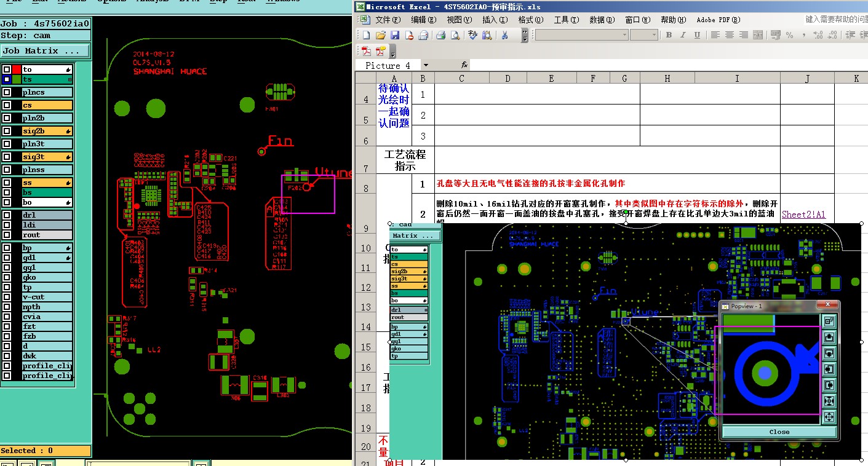Toggle checkbox for the 'sig2b' layer
The image size is (868, 466).
[x=6, y=131]
